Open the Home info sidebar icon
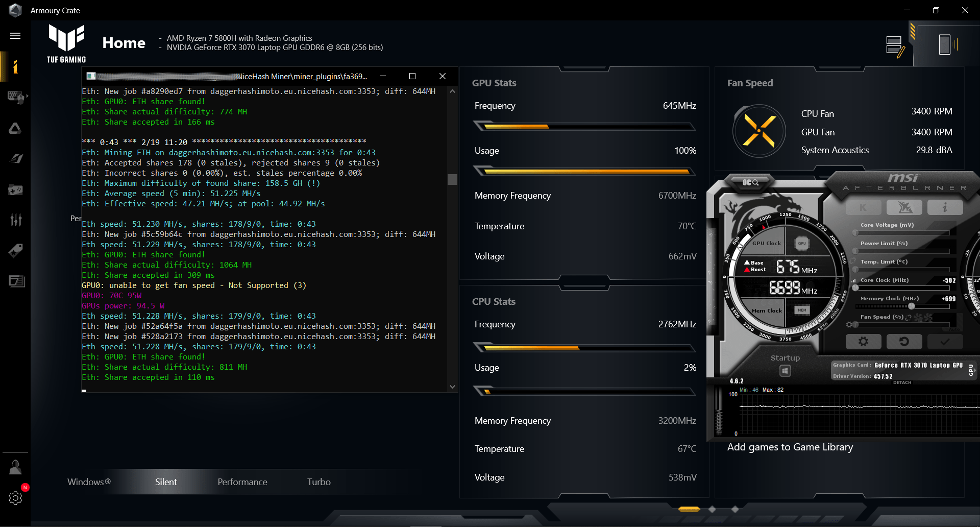 point(15,67)
